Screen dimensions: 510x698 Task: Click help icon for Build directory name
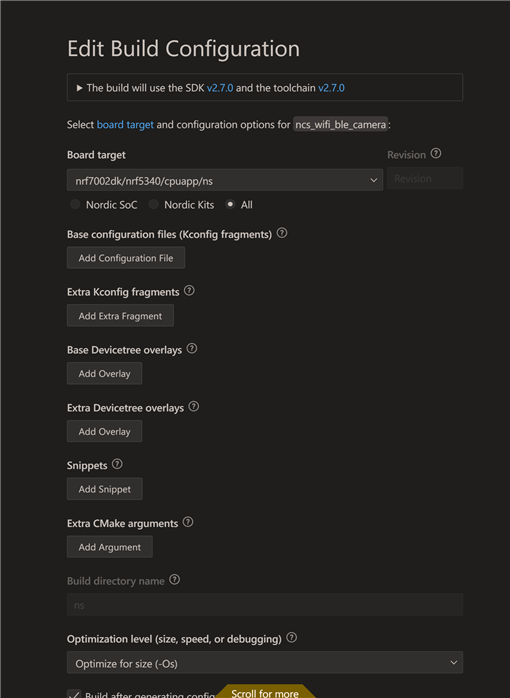[x=175, y=580]
